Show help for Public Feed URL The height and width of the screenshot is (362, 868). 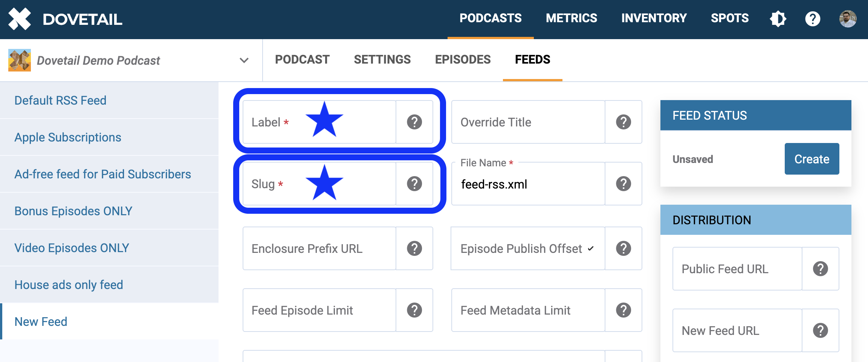pyautogui.click(x=820, y=269)
